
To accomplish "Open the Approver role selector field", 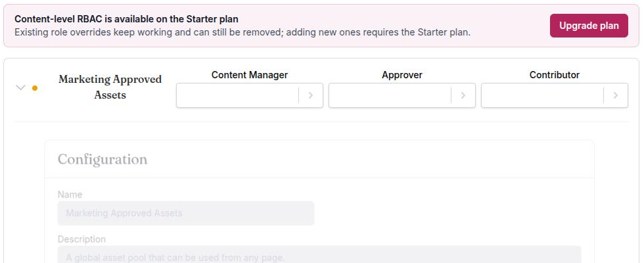I will 390,95.
